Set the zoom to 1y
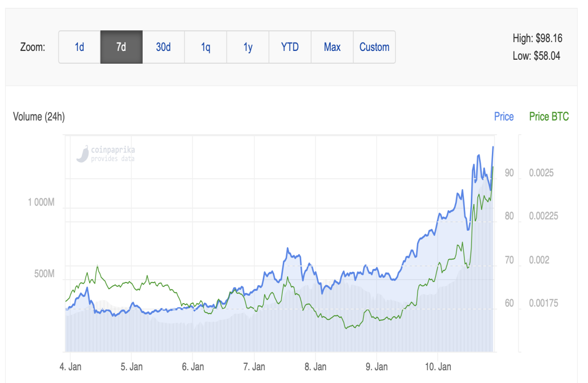Viewport: 588px width, 383px height. tap(248, 47)
